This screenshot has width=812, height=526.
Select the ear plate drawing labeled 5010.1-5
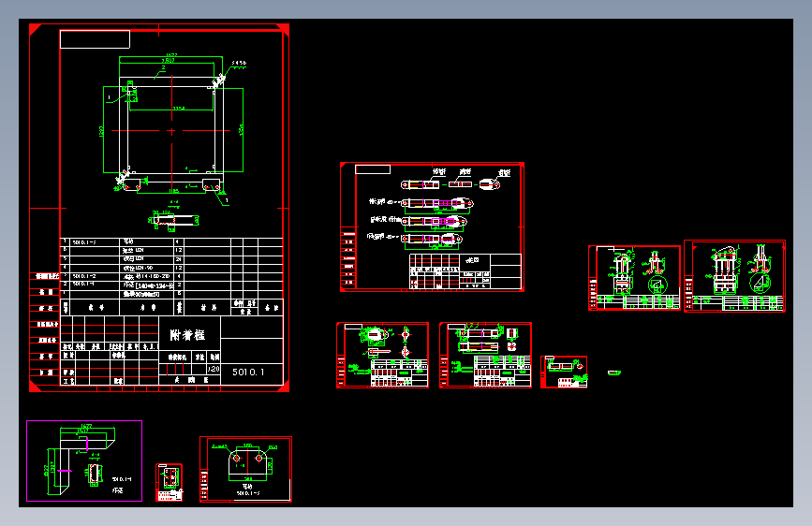point(246,469)
